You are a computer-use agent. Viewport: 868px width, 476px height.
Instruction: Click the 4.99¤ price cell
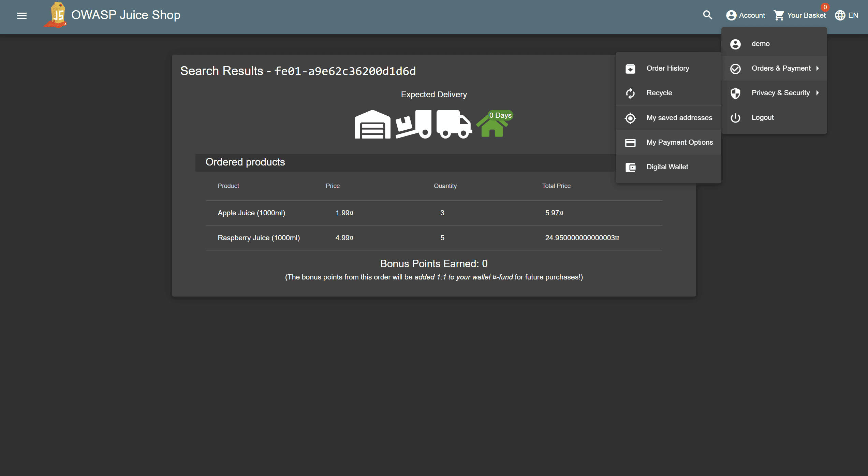(344, 238)
